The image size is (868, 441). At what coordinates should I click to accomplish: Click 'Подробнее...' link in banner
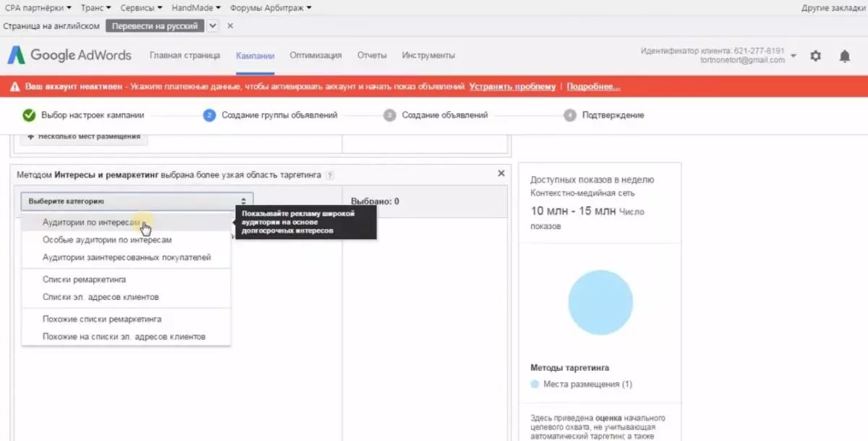pos(593,86)
